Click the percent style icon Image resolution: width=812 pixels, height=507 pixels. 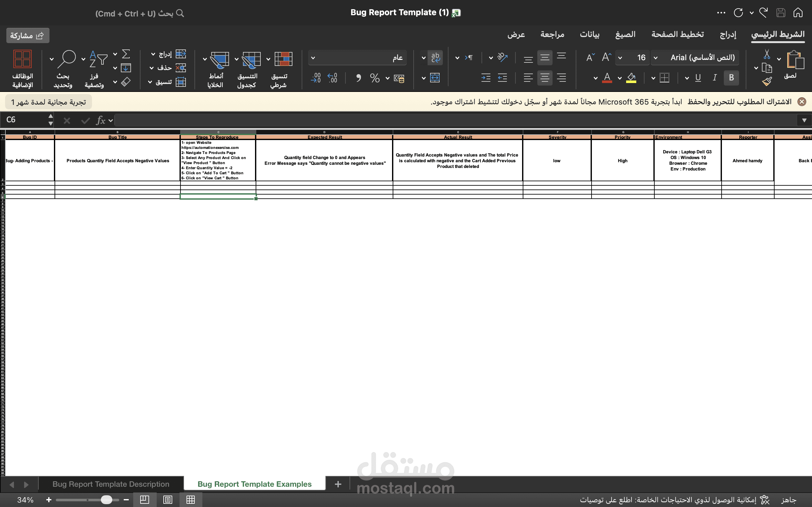375,78
